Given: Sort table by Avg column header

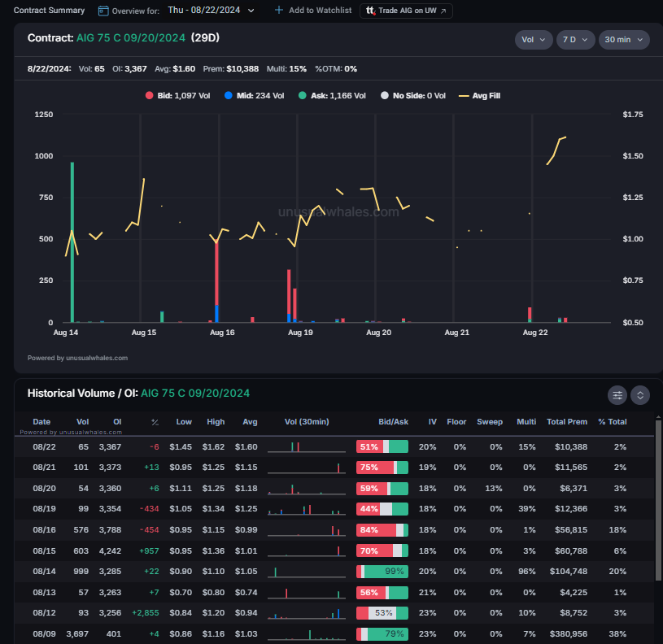Looking at the screenshot, I should pos(250,422).
